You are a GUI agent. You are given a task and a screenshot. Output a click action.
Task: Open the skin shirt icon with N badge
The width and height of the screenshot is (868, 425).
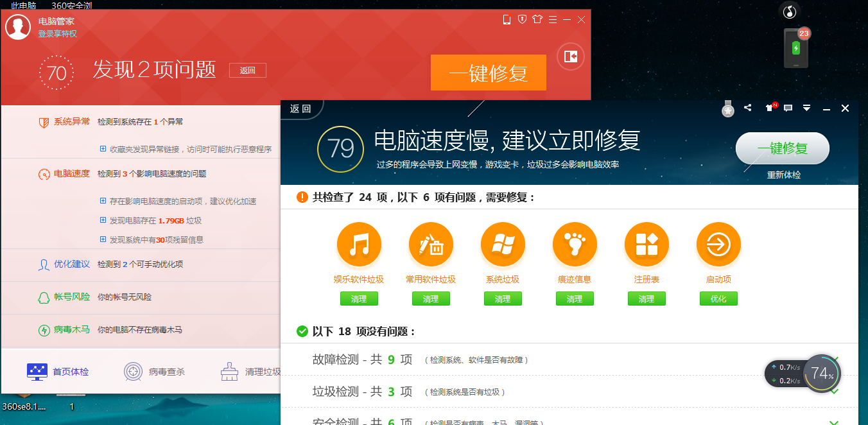(x=770, y=108)
